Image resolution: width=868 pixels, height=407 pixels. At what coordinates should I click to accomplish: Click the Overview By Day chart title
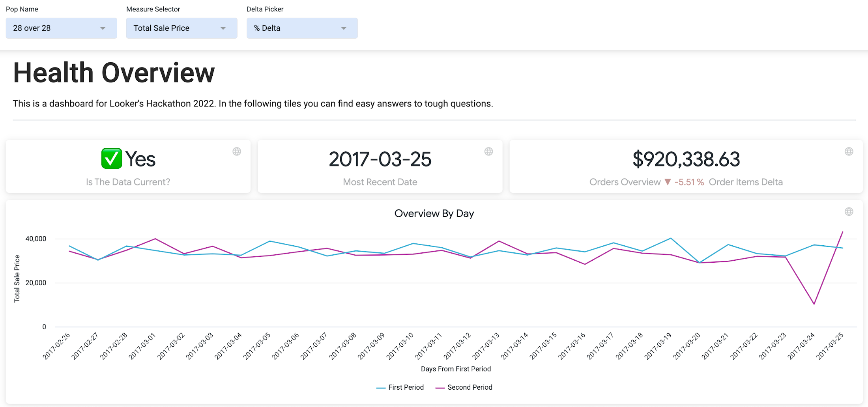point(434,213)
